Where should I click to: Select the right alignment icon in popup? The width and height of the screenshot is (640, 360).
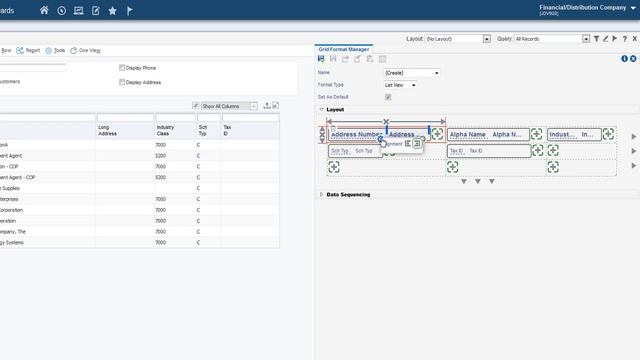click(417, 144)
